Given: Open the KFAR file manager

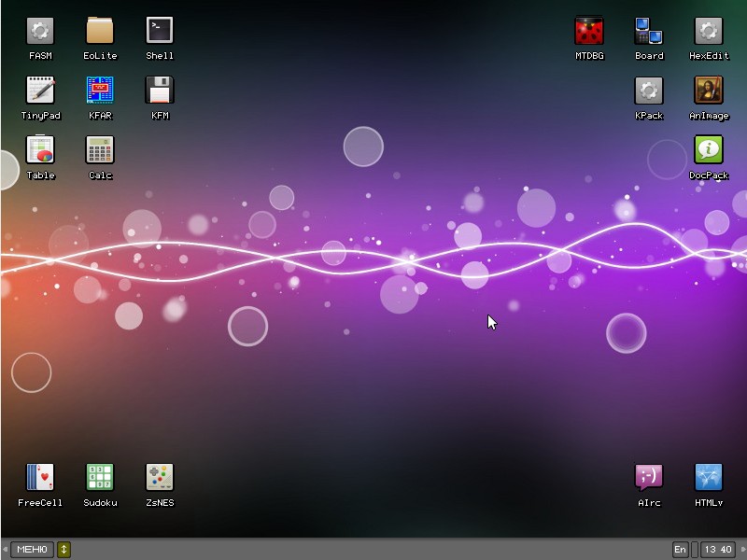Looking at the screenshot, I should pyautogui.click(x=100, y=91).
